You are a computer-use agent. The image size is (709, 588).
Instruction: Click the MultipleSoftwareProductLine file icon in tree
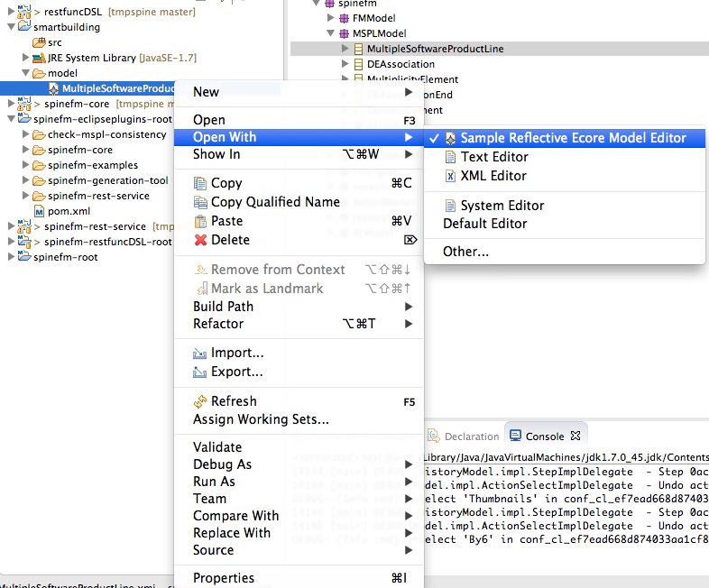(x=53, y=88)
